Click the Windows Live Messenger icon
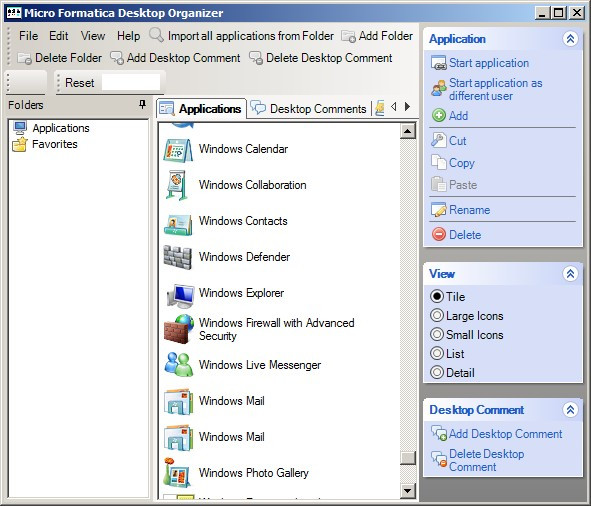 click(179, 364)
